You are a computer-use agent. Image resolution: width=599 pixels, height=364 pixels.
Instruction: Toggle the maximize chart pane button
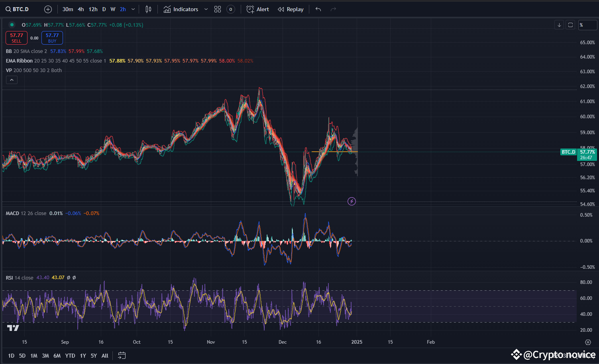coord(570,25)
